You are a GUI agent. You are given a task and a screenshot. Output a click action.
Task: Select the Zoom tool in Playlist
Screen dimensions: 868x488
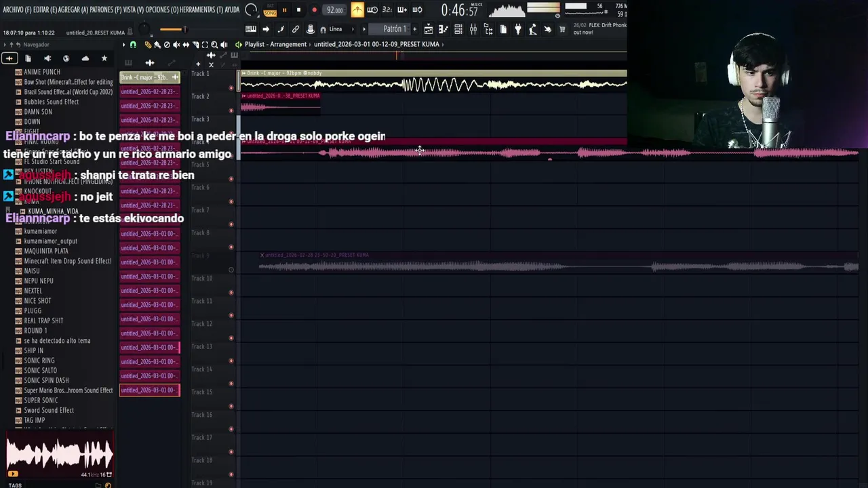pyautogui.click(x=214, y=45)
